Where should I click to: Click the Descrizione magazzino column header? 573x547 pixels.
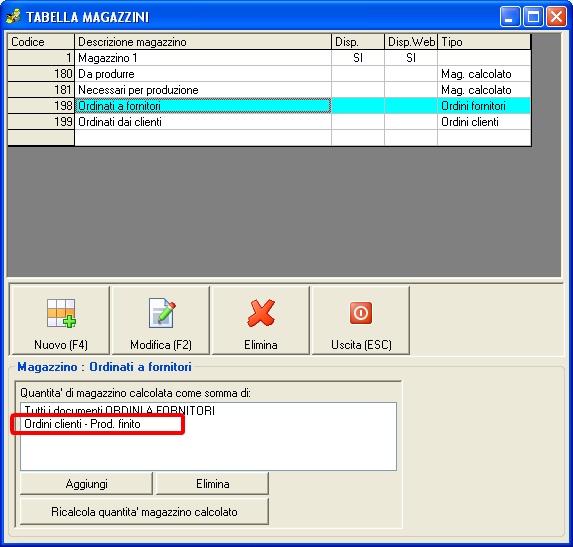203,42
